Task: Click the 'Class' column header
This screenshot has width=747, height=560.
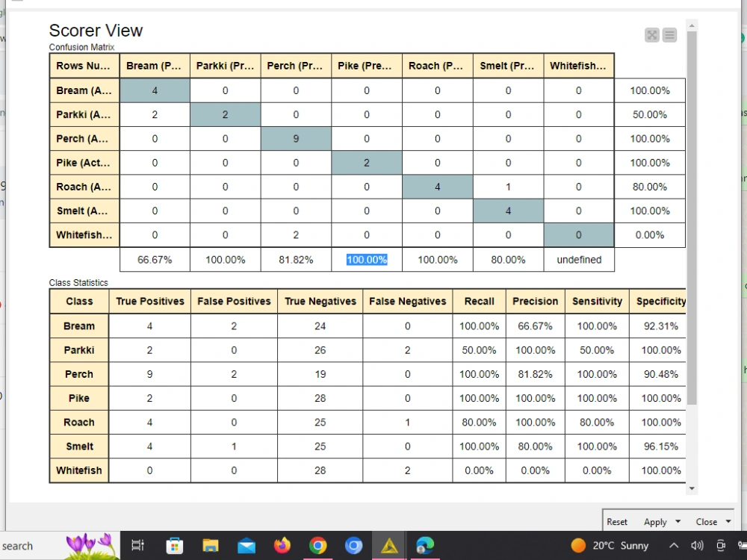Action: tap(79, 302)
